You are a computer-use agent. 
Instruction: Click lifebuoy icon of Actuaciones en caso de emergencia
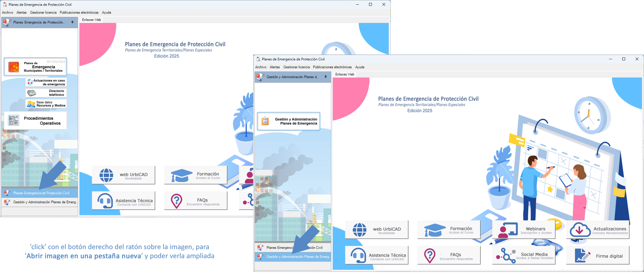tap(30, 82)
